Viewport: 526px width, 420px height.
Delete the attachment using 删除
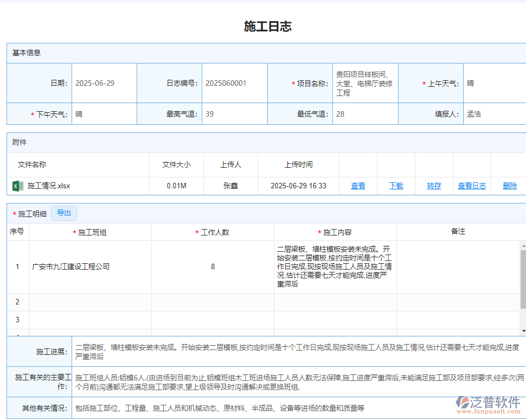[x=510, y=186]
